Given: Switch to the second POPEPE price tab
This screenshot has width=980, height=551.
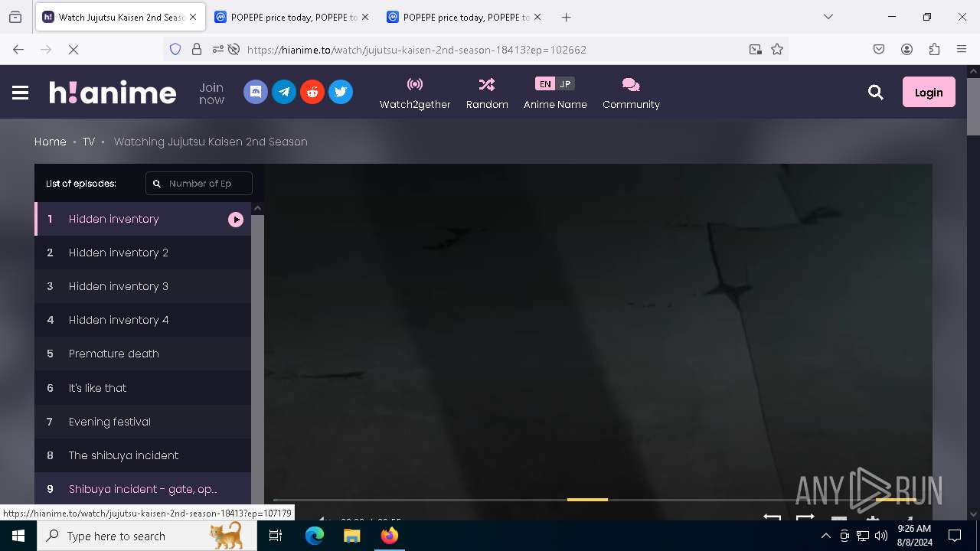Looking at the screenshot, I should (x=291, y=17).
